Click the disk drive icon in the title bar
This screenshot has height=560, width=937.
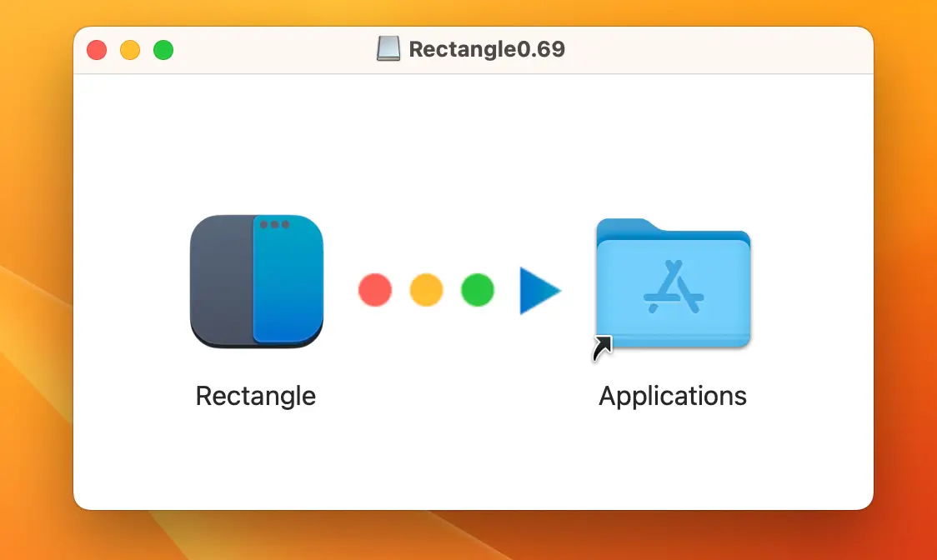click(388, 48)
